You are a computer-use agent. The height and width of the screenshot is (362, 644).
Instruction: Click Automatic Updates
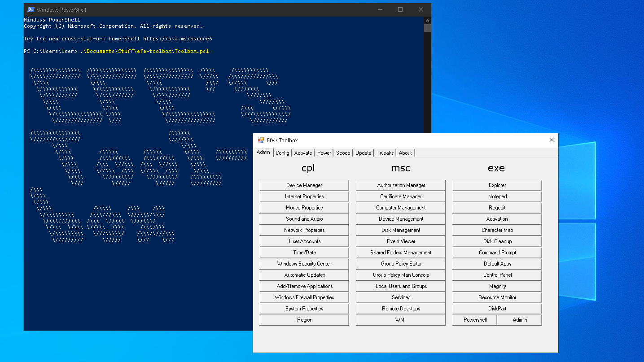pyautogui.click(x=304, y=275)
